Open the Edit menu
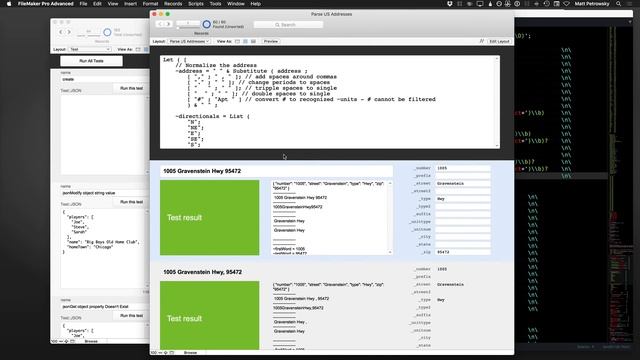 pos(97,4)
